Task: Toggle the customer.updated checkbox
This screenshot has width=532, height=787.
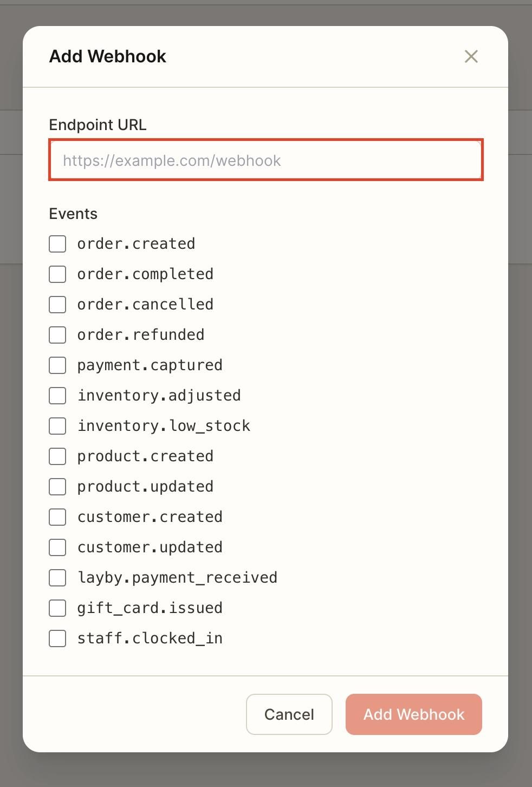Action: pos(57,547)
